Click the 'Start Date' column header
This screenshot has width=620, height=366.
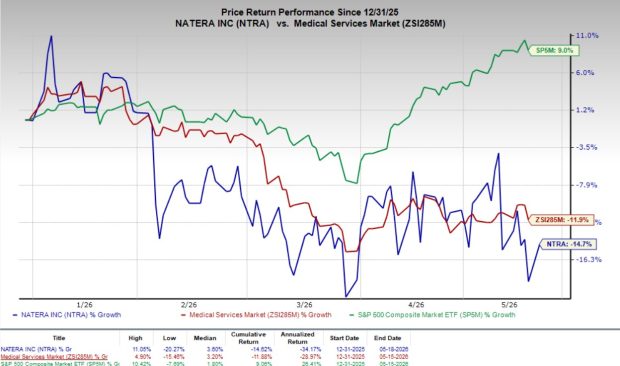pyautogui.click(x=344, y=338)
